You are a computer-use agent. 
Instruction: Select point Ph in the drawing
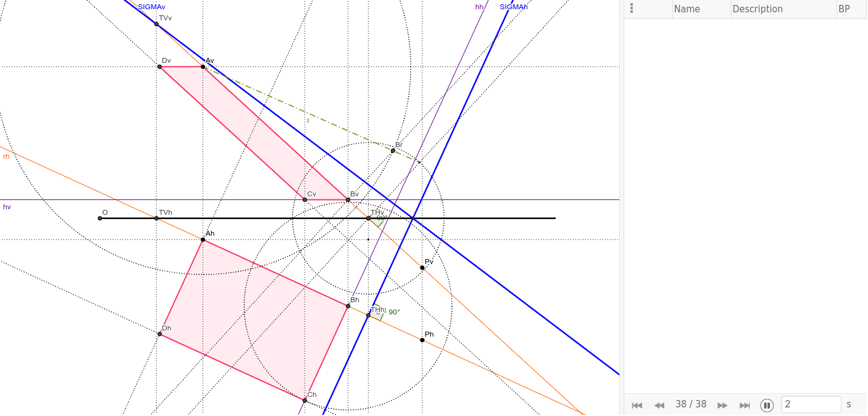point(422,340)
